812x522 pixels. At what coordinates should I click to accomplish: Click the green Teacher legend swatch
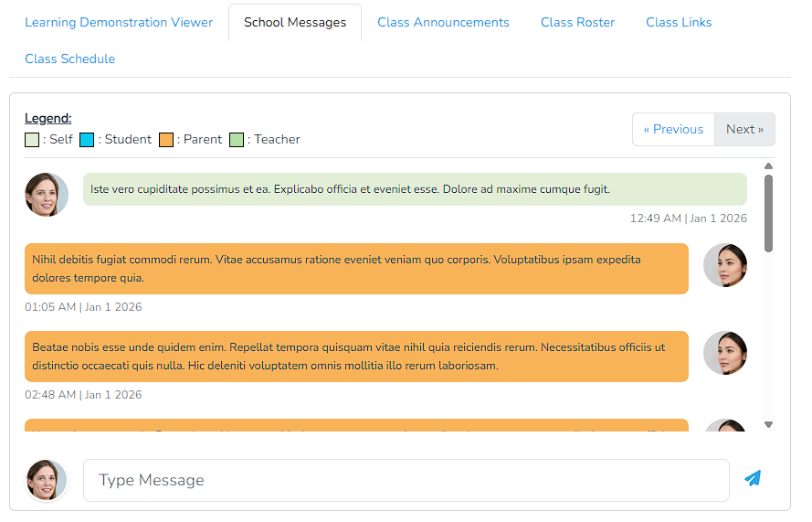click(x=237, y=140)
